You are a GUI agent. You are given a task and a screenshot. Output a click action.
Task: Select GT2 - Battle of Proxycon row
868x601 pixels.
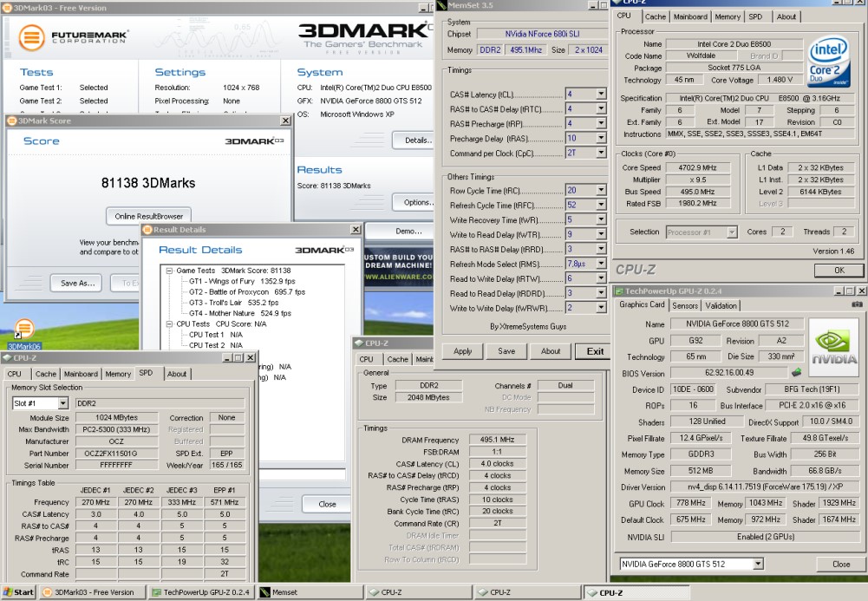pyautogui.click(x=247, y=291)
